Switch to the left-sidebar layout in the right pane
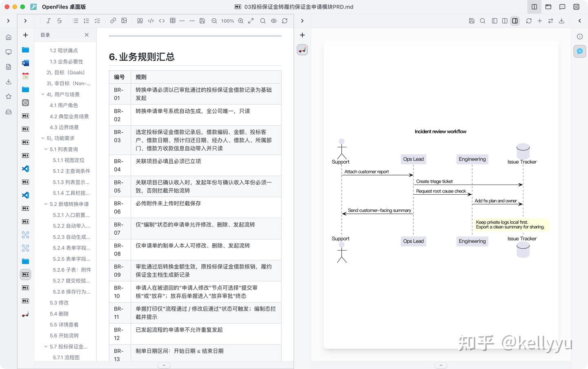This screenshot has width=588, height=369. coord(494,21)
